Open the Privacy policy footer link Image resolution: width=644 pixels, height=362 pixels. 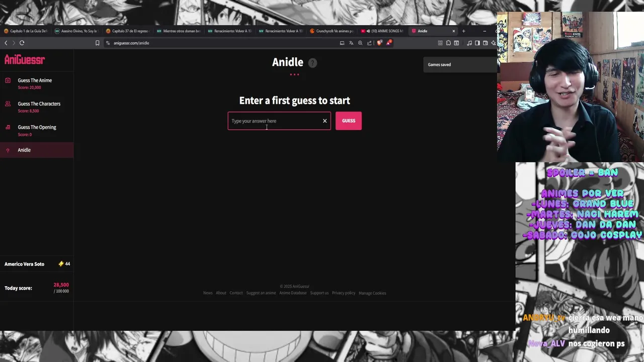pos(344,293)
